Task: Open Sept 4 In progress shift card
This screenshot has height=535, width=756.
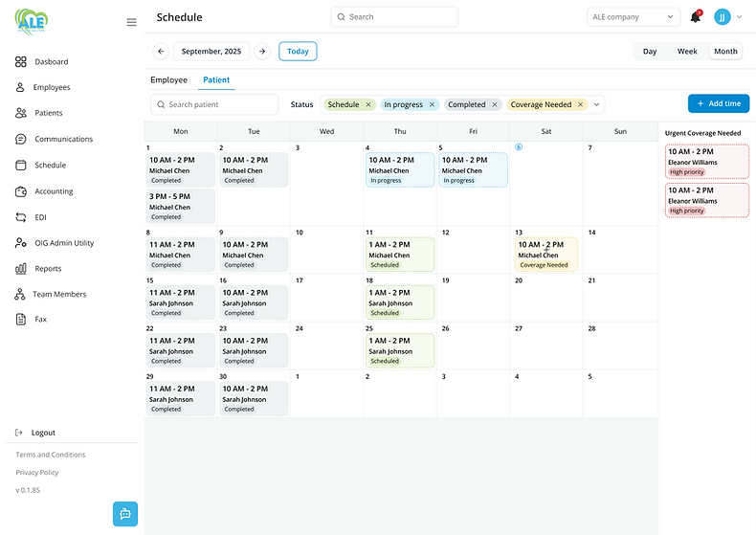Action: pyautogui.click(x=400, y=169)
